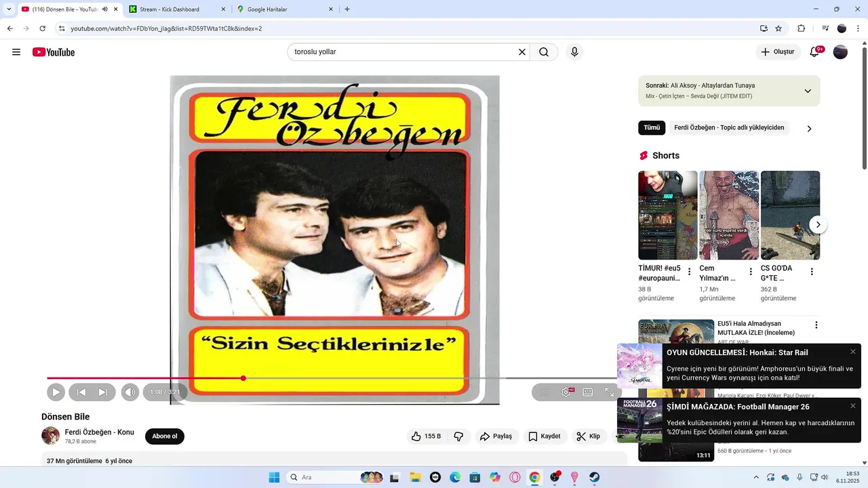Open Steam from the taskbar
This screenshot has height=488, width=868.
594,477
